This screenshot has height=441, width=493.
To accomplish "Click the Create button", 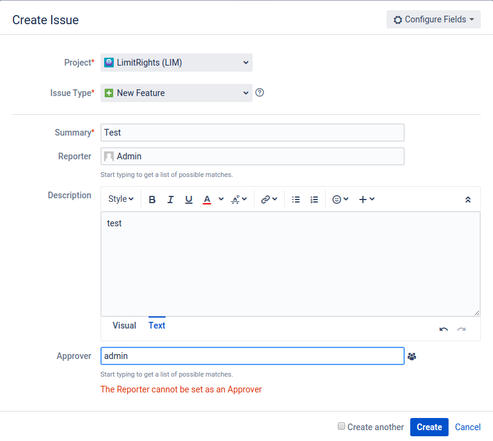I will tap(429, 427).
